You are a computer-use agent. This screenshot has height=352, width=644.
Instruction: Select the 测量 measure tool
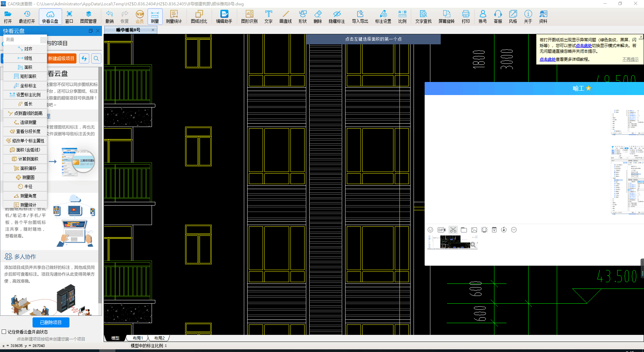click(x=155, y=16)
